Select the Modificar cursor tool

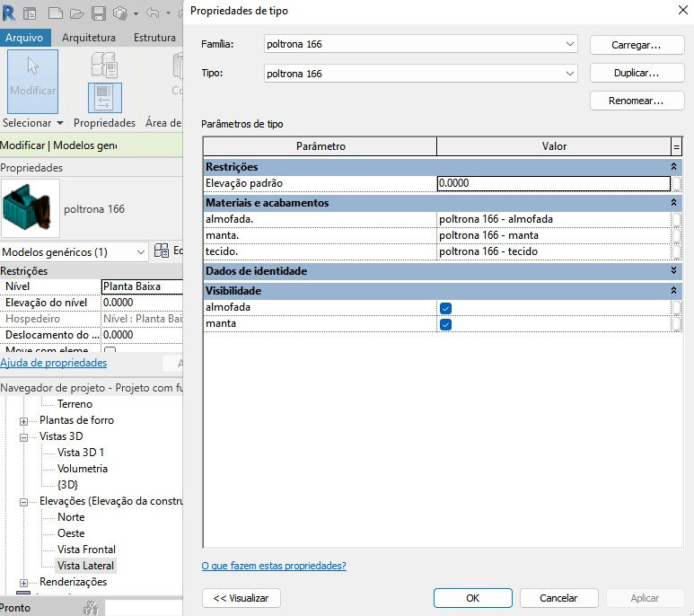(x=32, y=82)
